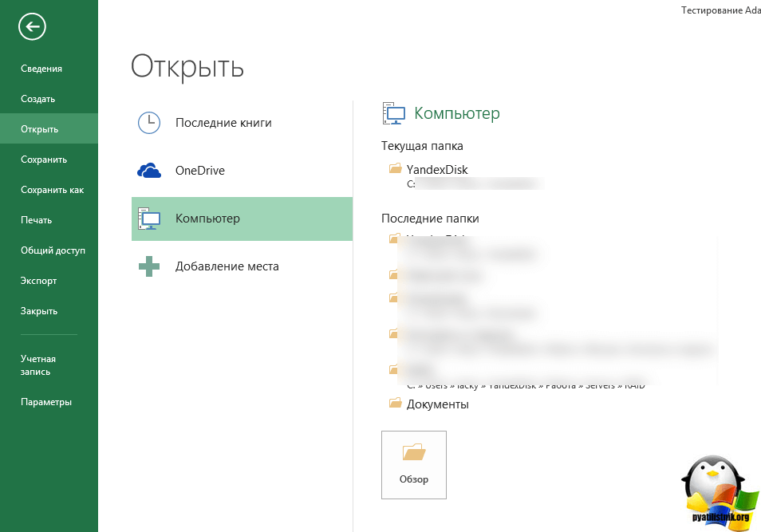The height and width of the screenshot is (532, 761).
Task: Click the YandexDisk folder icon
Action: pyautogui.click(x=396, y=168)
